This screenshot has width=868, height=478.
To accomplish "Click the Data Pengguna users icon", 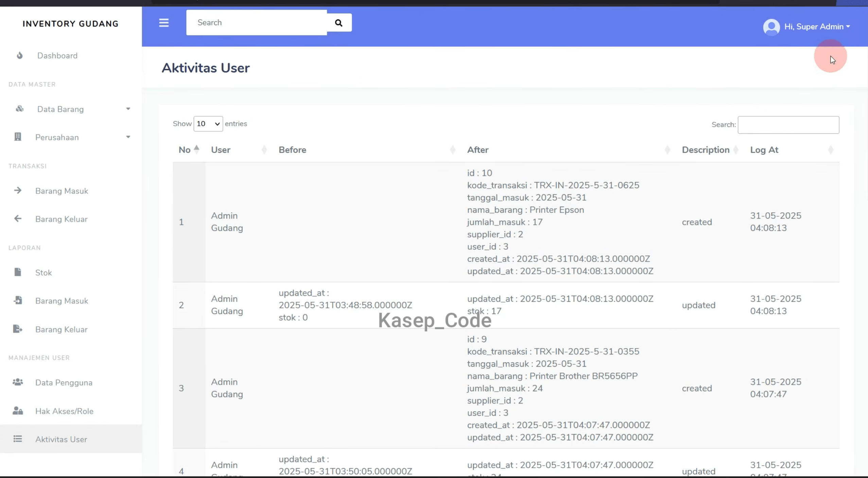I will (x=18, y=382).
